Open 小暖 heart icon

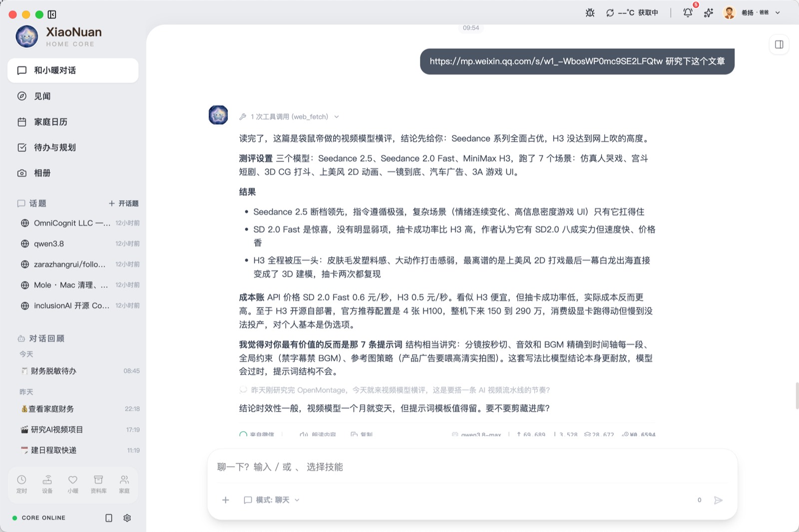(x=73, y=484)
